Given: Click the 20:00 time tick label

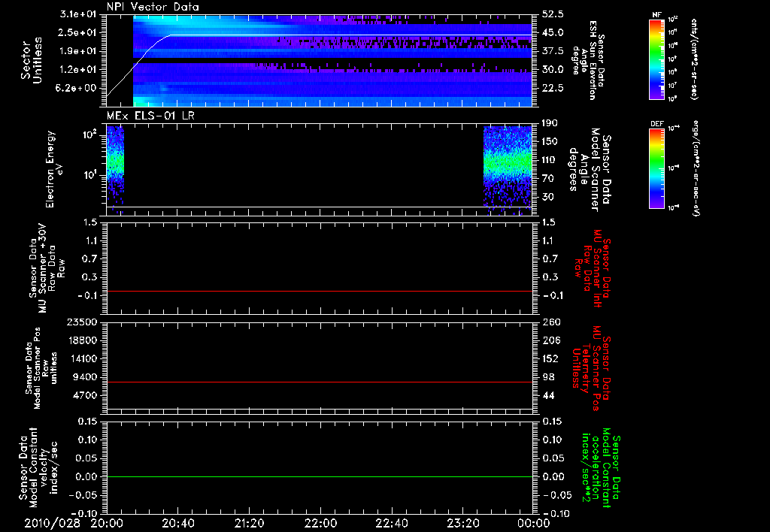Looking at the screenshot, I should point(107,524).
